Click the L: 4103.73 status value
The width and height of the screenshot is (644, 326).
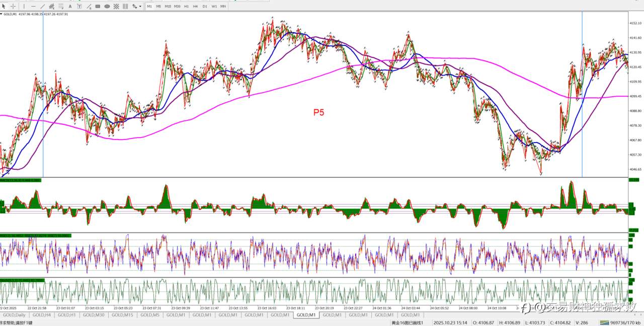[535, 322]
